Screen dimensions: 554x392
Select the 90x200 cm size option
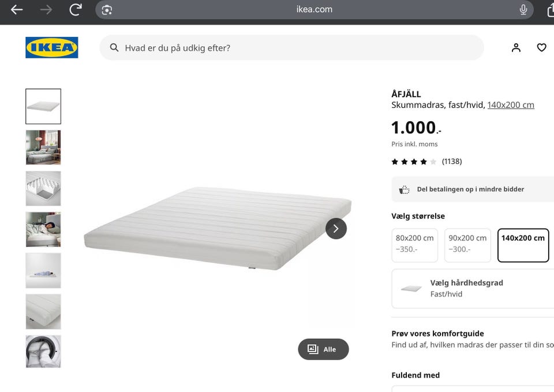point(467,245)
